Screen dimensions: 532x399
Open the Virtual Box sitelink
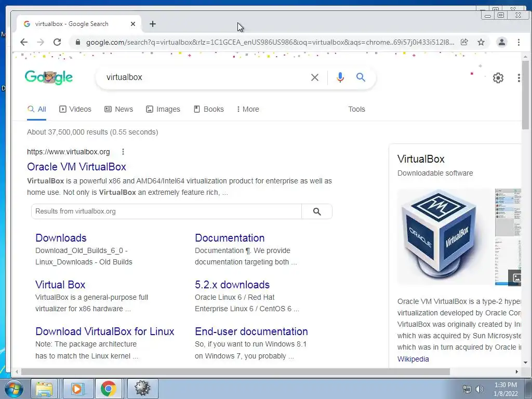(60, 285)
